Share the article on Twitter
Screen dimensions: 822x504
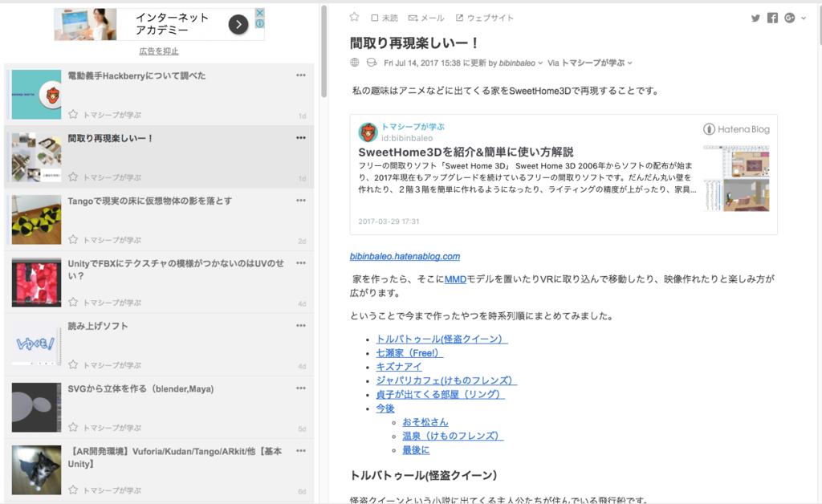[x=755, y=18]
